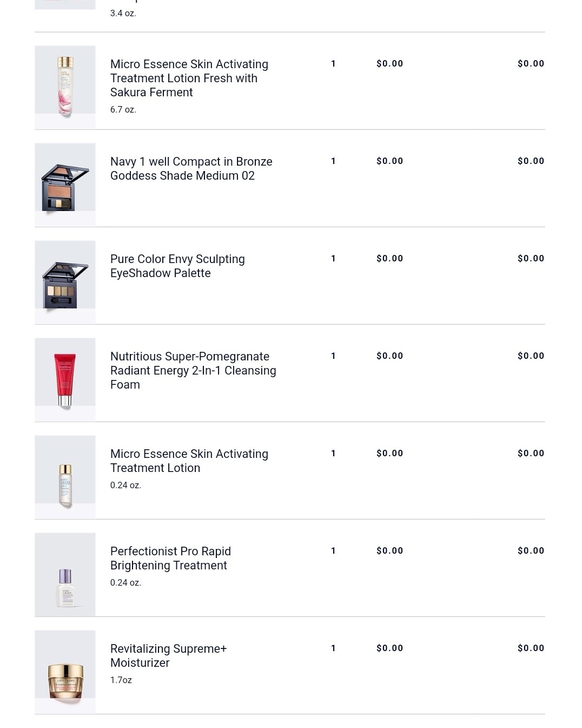Click the Sculpting EyeShadow Palette thumbnail
The image size is (582, 728).
tap(65, 282)
